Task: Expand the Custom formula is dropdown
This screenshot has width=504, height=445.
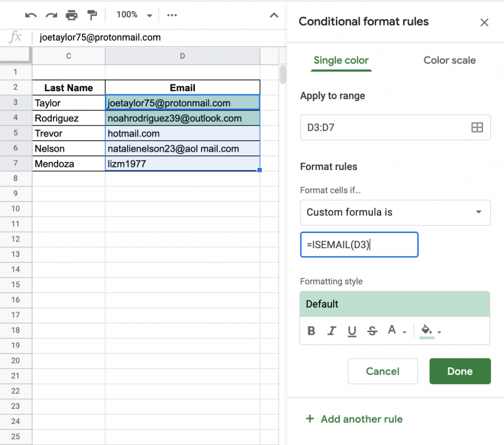Action: tap(395, 212)
